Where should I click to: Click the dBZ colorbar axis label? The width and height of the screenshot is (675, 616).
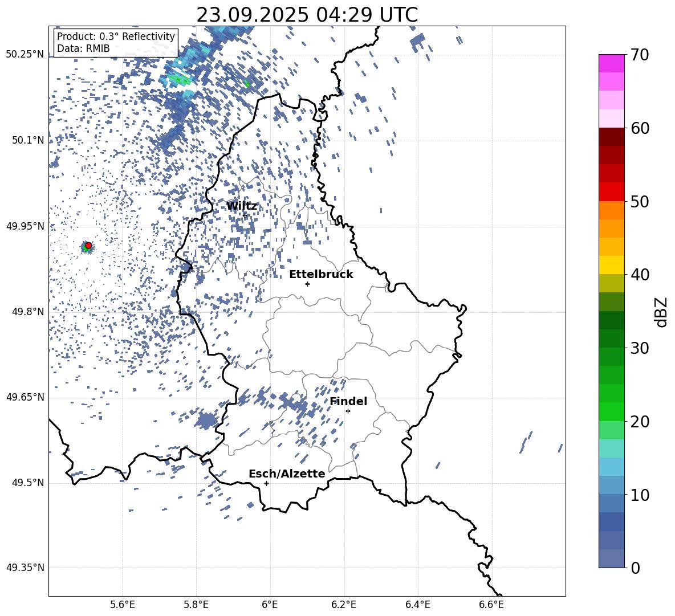[660, 312]
